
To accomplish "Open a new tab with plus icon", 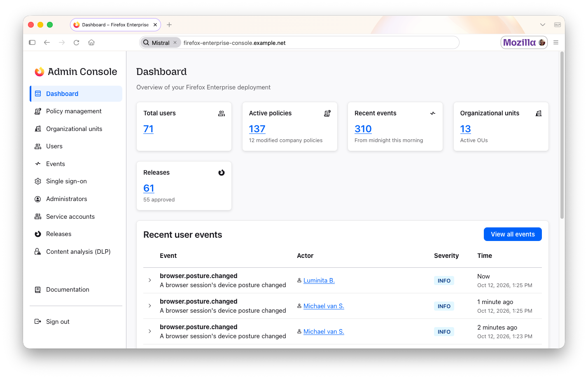I will [x=169, y=25].
